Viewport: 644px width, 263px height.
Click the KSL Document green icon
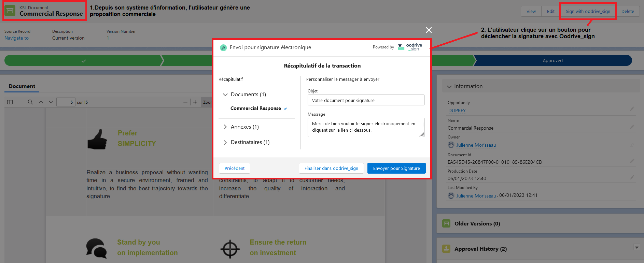10,11
